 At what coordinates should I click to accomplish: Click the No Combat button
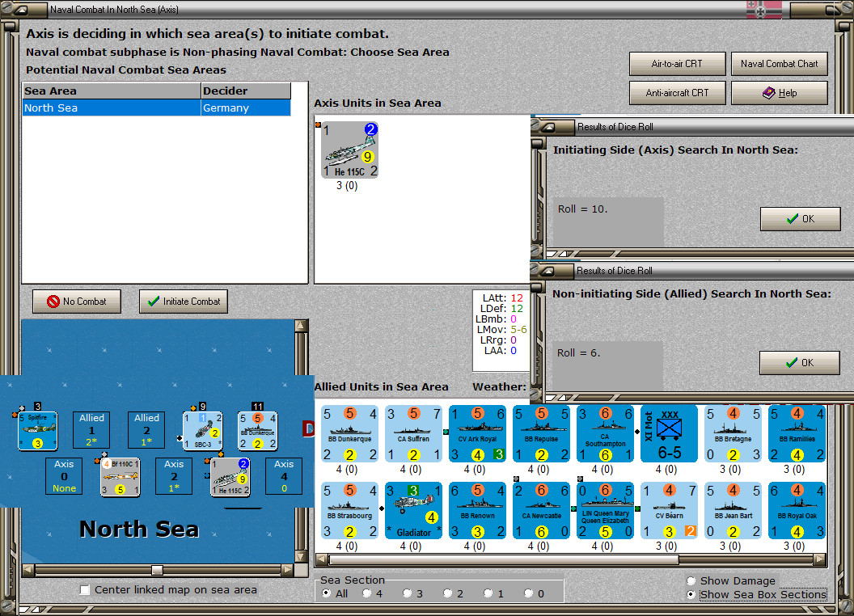[x=77, y=302]
